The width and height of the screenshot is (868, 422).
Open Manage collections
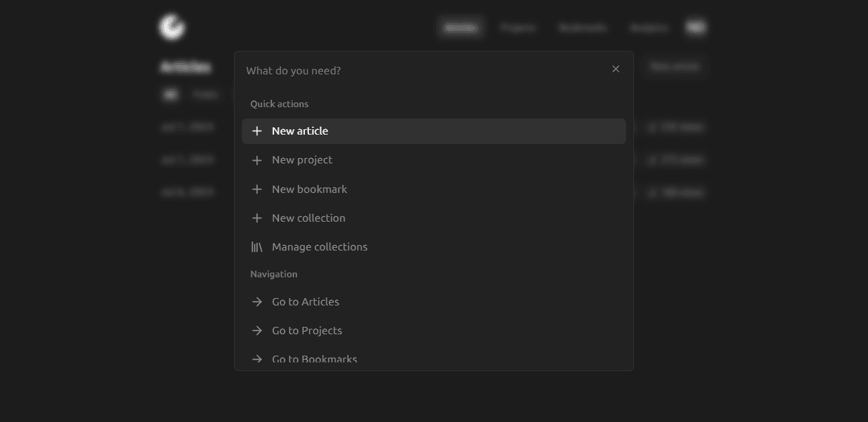coord(320,247)
